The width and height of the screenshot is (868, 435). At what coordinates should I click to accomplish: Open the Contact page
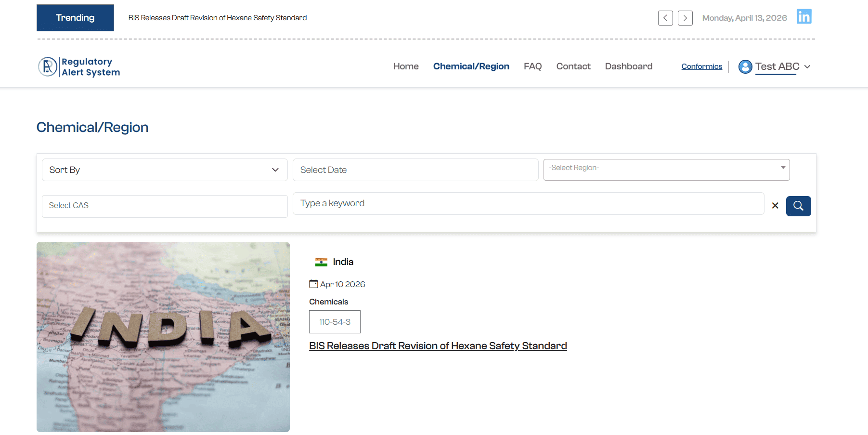coord(573,66)
